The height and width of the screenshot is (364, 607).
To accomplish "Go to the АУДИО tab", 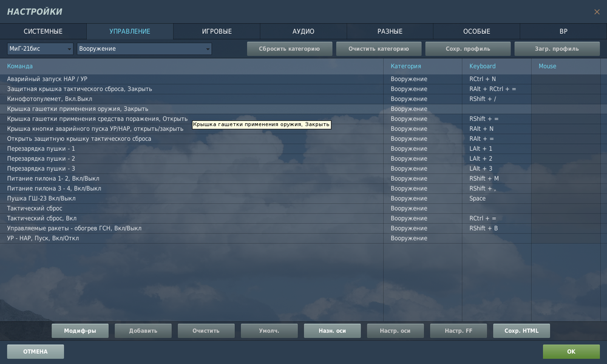I will [x=303, y=32].
